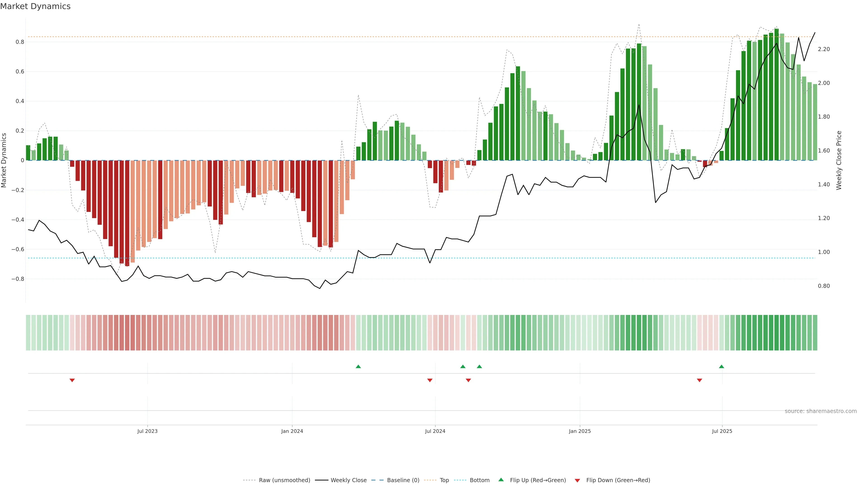
Task: Click the third green flip-up triangle marker
Action: tap(479, 366)
